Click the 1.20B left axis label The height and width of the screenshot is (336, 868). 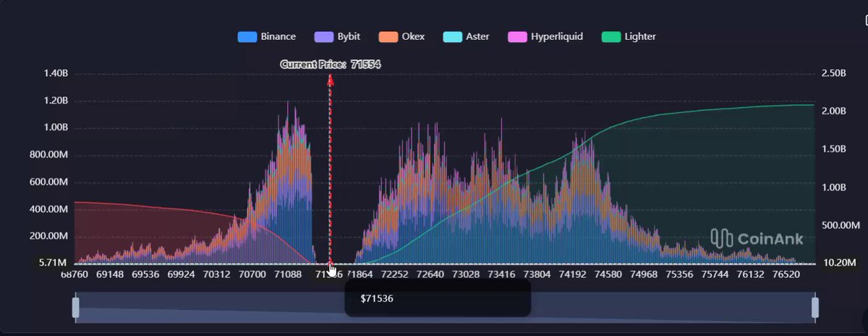pyautogui.click(x=56, y=101)
